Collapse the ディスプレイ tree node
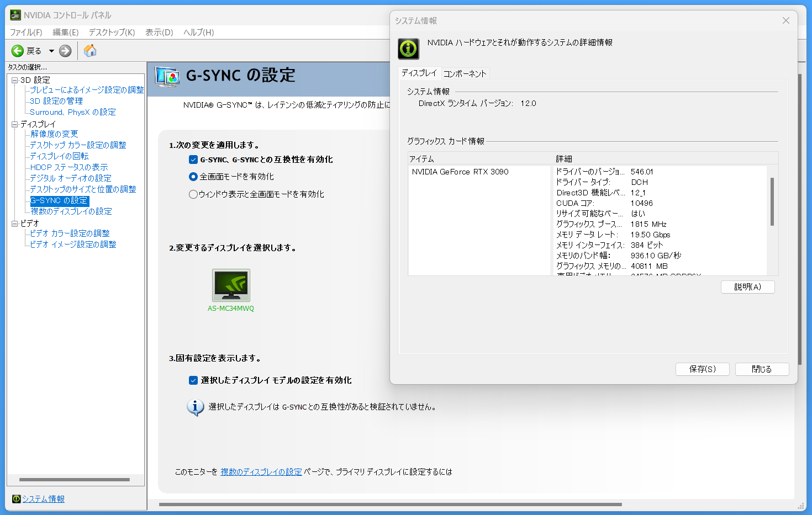The width and height of the screenshot is (812, 515). (15, 124)
